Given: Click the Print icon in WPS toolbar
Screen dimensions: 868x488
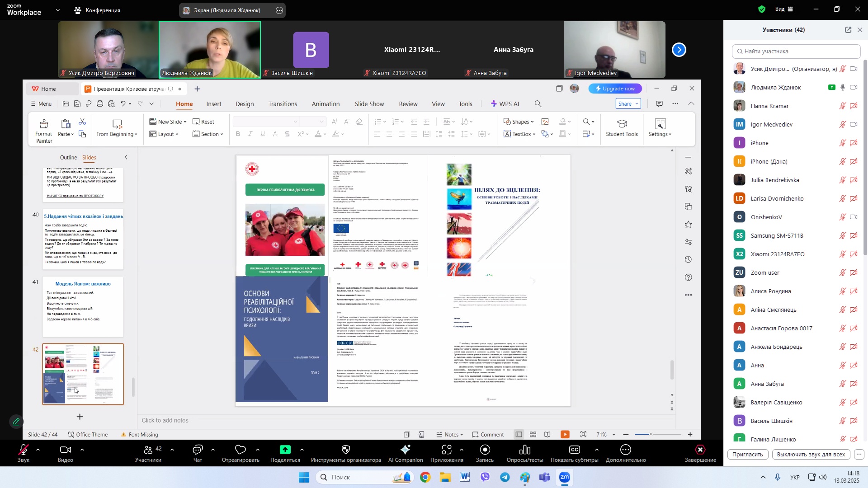Looking at the screenshot, I should click(x=100, y=104).
